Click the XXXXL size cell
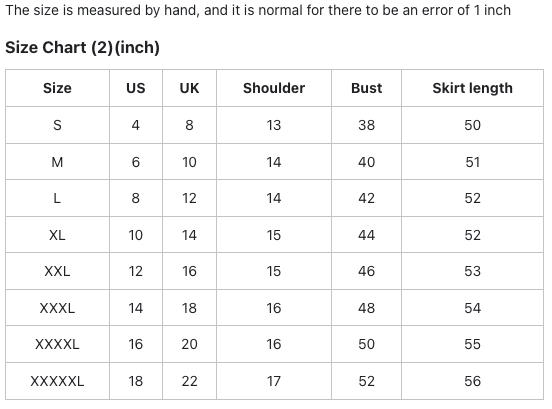Image resolution: width=552 pixels, height=409 pixels. coord(57,344)
